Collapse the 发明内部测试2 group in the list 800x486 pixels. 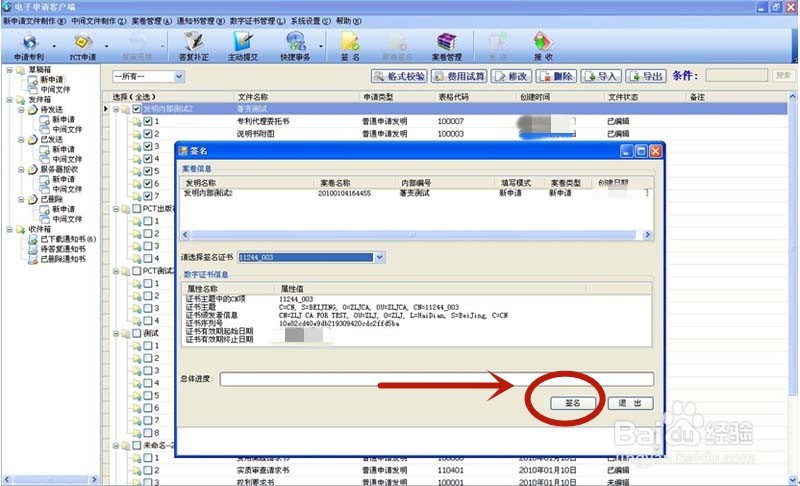click(116, 109)
